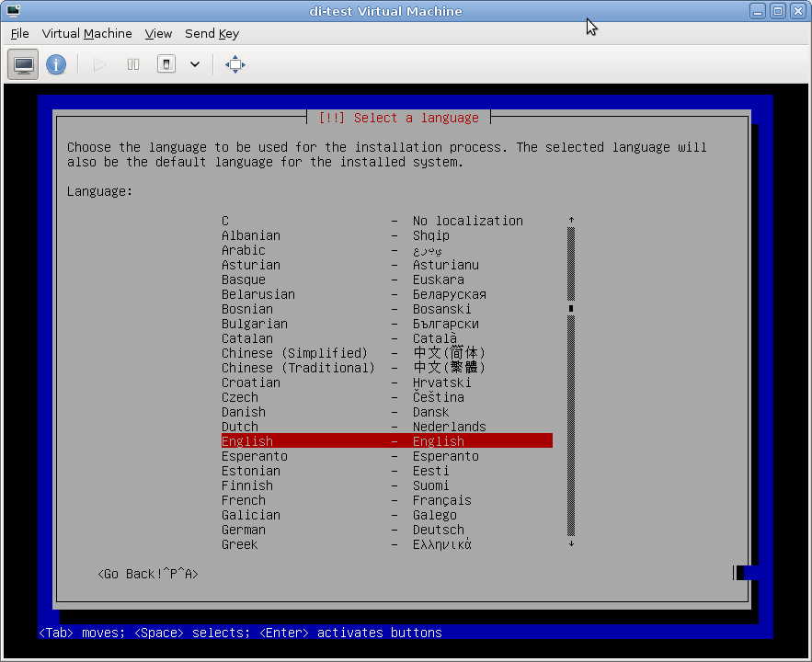Select Basque in the language list

tap(387, 280)
